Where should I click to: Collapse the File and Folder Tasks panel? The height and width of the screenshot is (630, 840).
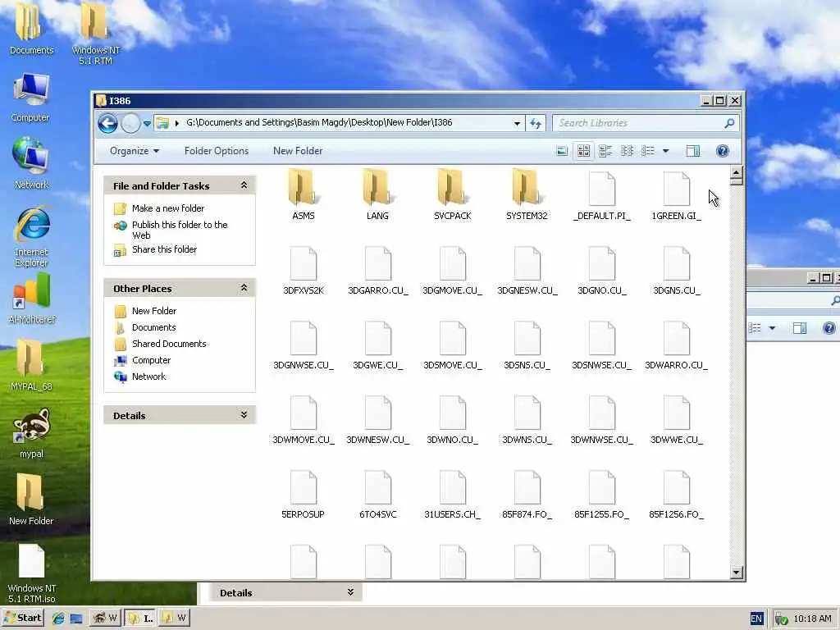click(x=244, y=185)
